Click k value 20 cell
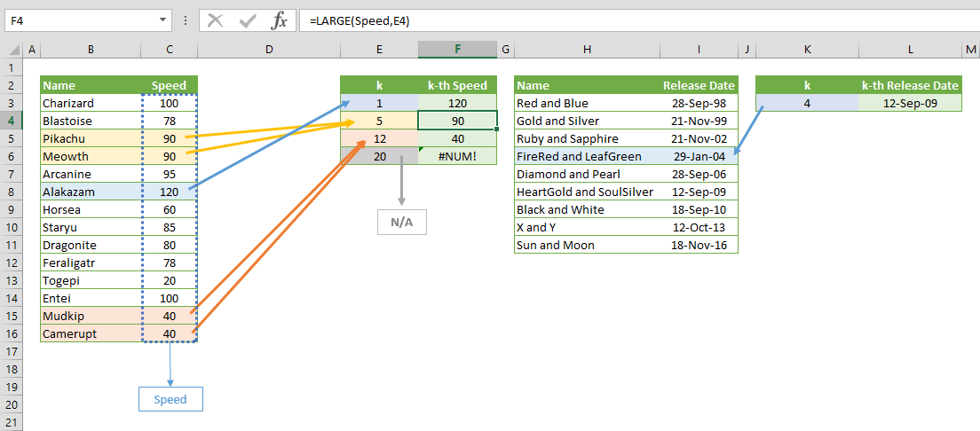 click(x=379, y=156)
